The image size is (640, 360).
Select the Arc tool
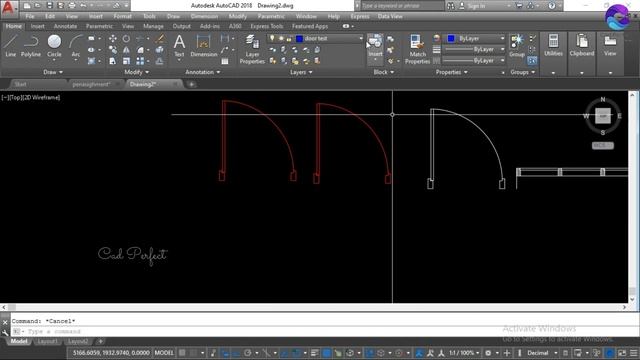coord(76,46)
